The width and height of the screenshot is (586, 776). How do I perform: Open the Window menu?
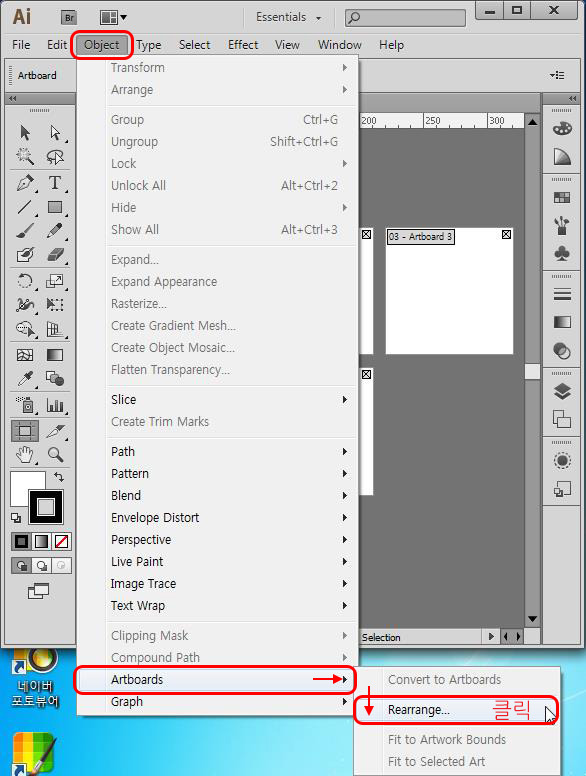(x=340, y=45)
